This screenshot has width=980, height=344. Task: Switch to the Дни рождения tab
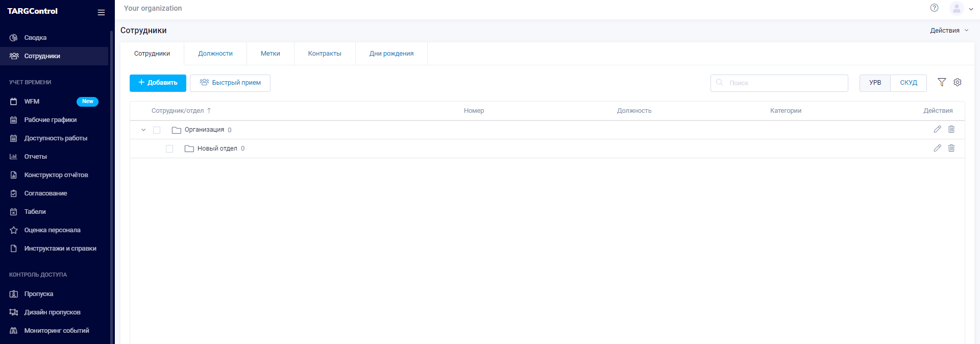point(391,54)
